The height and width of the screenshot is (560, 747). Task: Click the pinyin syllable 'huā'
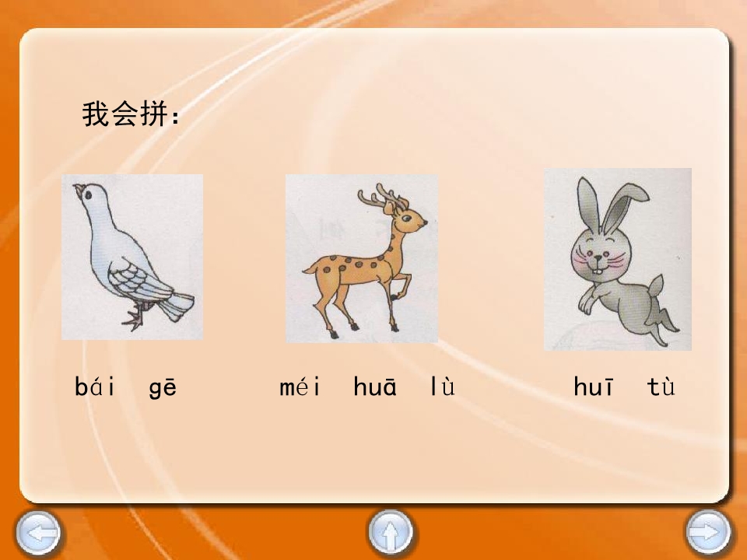tap(375, 387)
